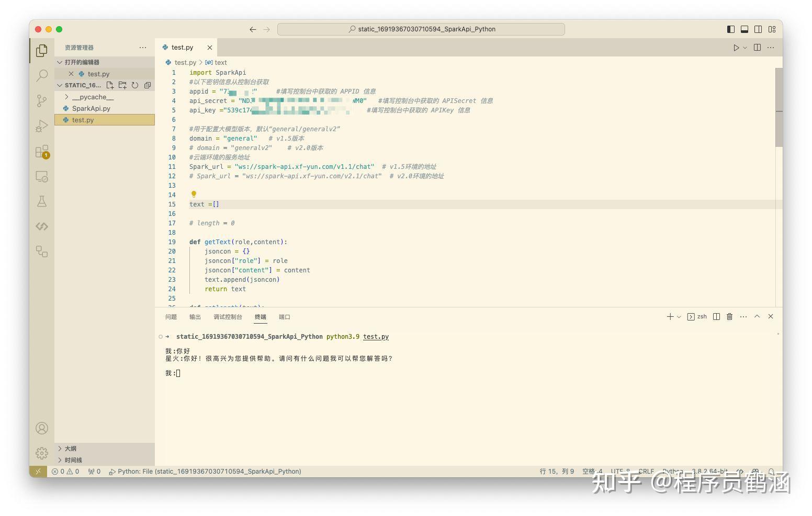This screenshot has height=516, width=812.
Task: Open the Testing flask view
Action: 42,202
